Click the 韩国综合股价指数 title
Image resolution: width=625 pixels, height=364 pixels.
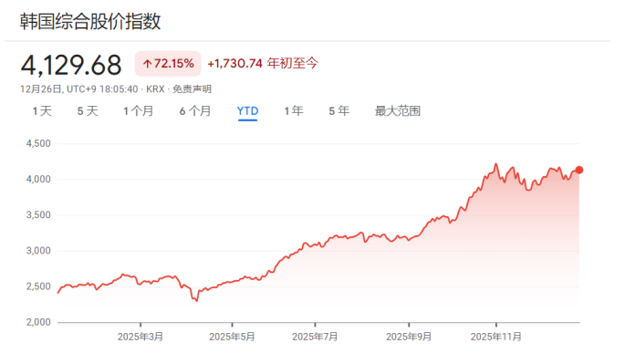90,22
